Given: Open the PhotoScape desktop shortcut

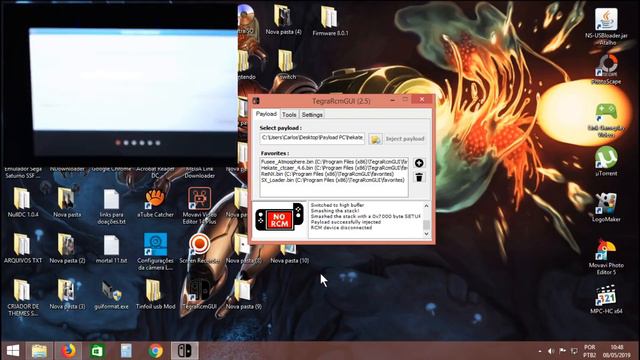Looking at the screenshot, I should [606, 70].
